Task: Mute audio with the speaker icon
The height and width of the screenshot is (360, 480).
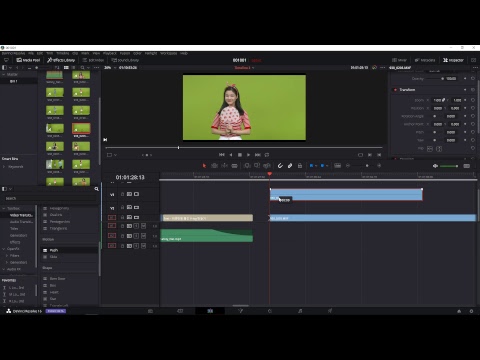Action: click(x=435, y=166)
